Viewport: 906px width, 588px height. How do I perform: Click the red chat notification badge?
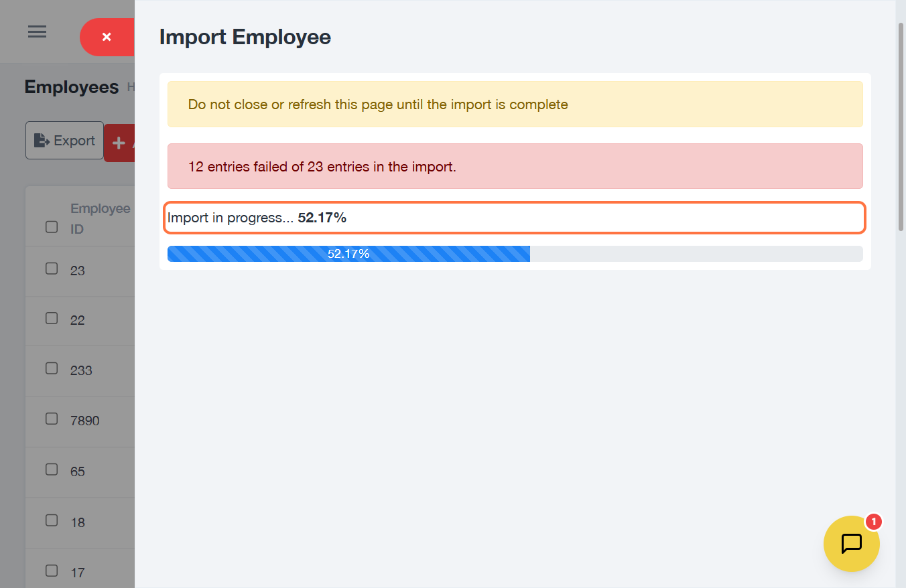click(873, 522)
